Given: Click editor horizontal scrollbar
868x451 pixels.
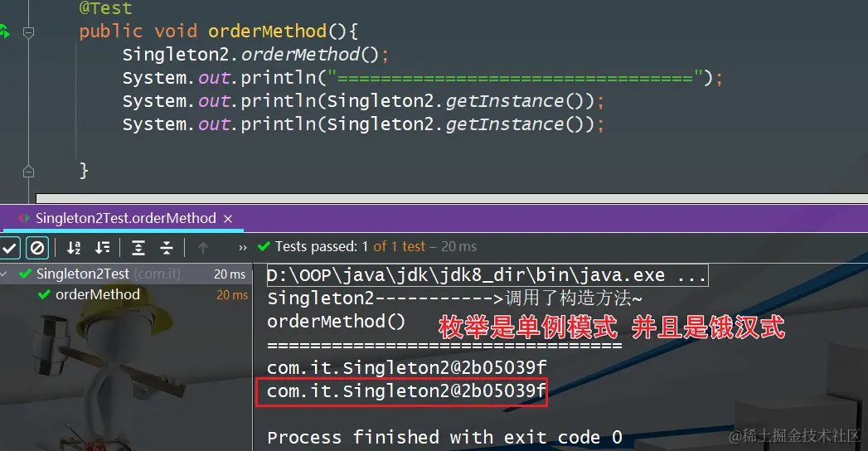Looking at the screenshot, I should coord(452,198).
